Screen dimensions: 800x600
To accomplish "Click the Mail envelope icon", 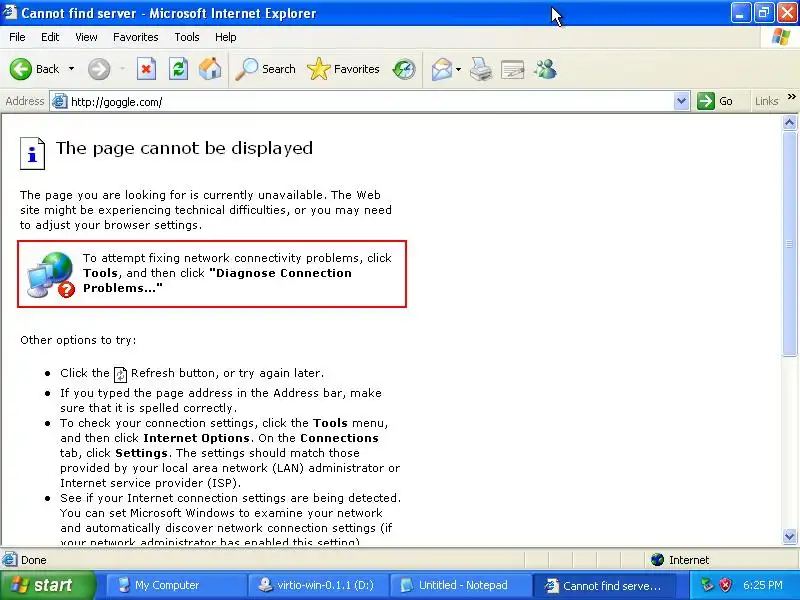I will [x=442, y=69].
